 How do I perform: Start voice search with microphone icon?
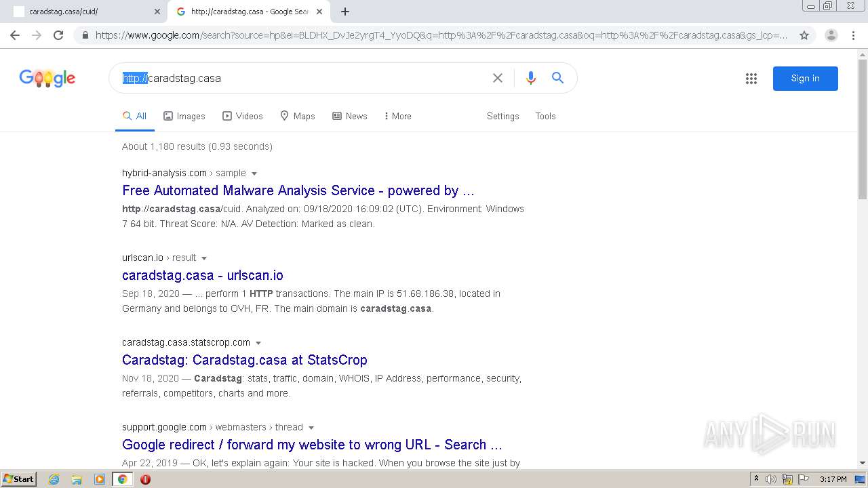pos(531,78)
